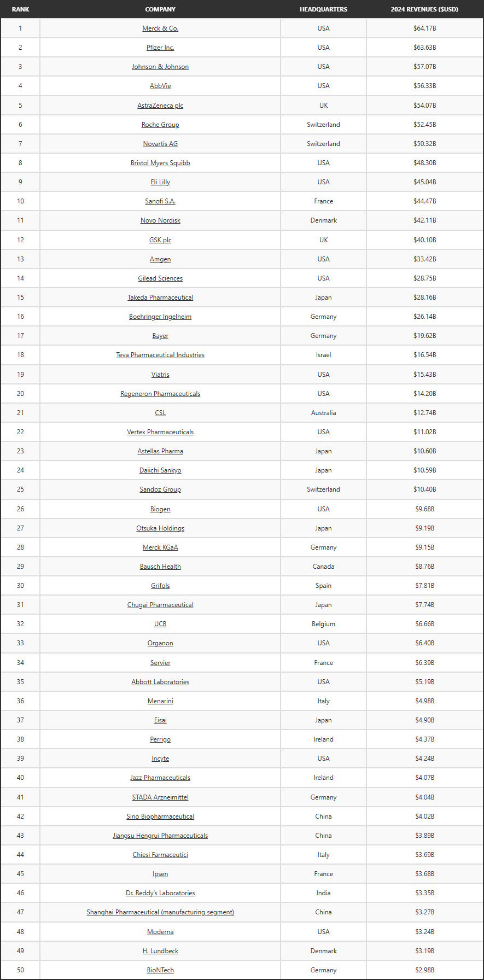Click the Vertex Pharmaceuticals link
This screenshot has height=980, width=484.
coord(160,432)
